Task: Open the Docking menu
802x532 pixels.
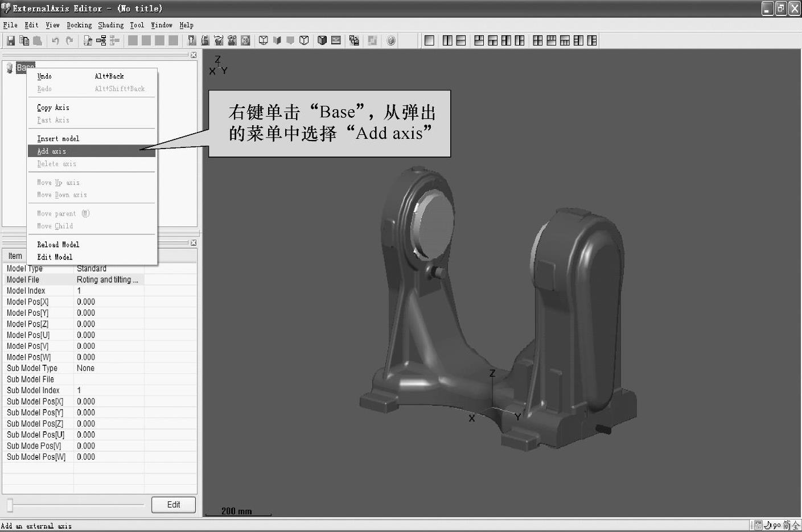Action: (x=79, y=25)
